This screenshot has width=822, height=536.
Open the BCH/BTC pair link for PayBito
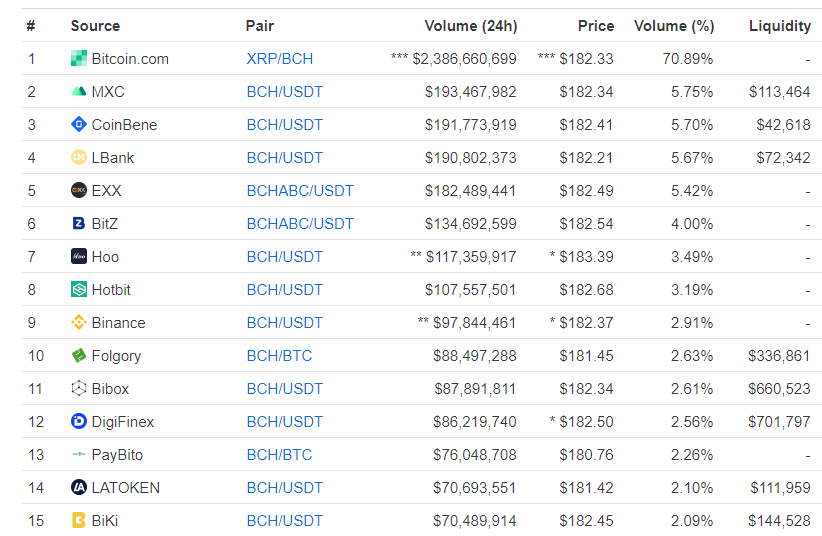click(x=279, y=455)
